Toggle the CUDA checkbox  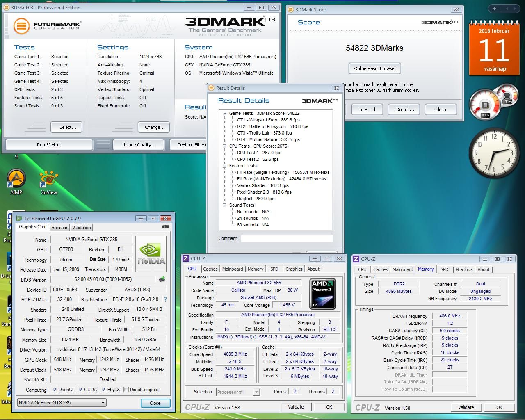point(81,390)
